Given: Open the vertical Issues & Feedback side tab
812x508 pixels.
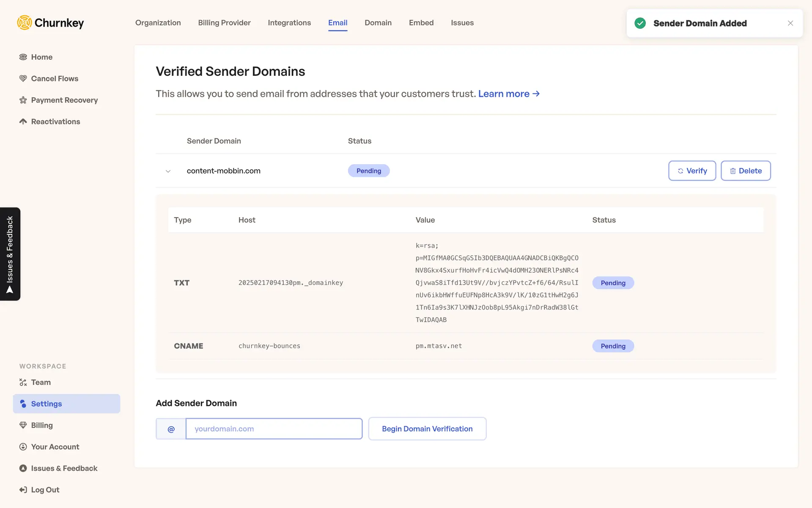Looking at the screenshot, I should (x=10, y=254).
